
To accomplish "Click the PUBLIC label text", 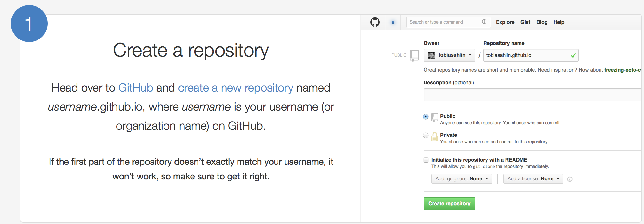I will coord(399,55).
